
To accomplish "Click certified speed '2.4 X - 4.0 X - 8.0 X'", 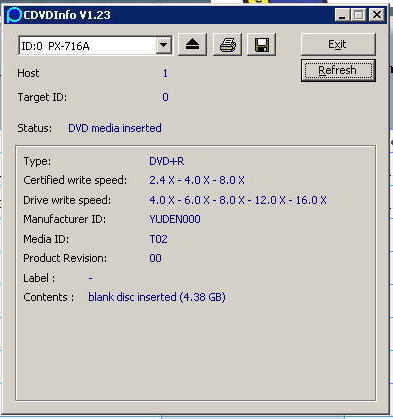I will [x=197, y=180].
